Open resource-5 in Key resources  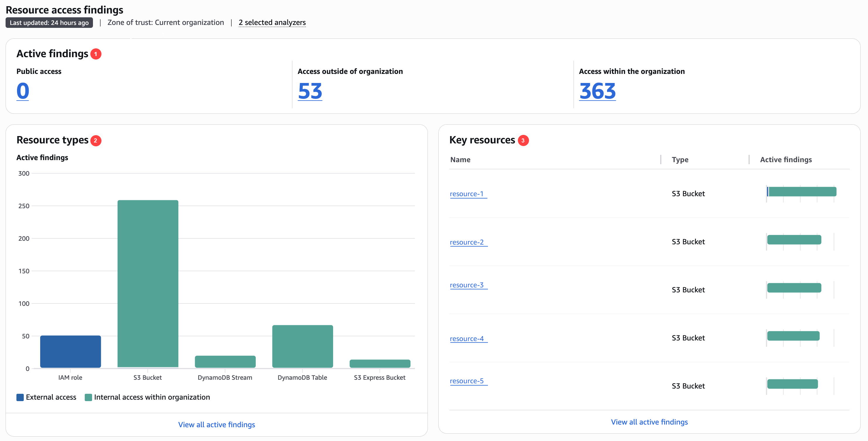coord(468,381)
